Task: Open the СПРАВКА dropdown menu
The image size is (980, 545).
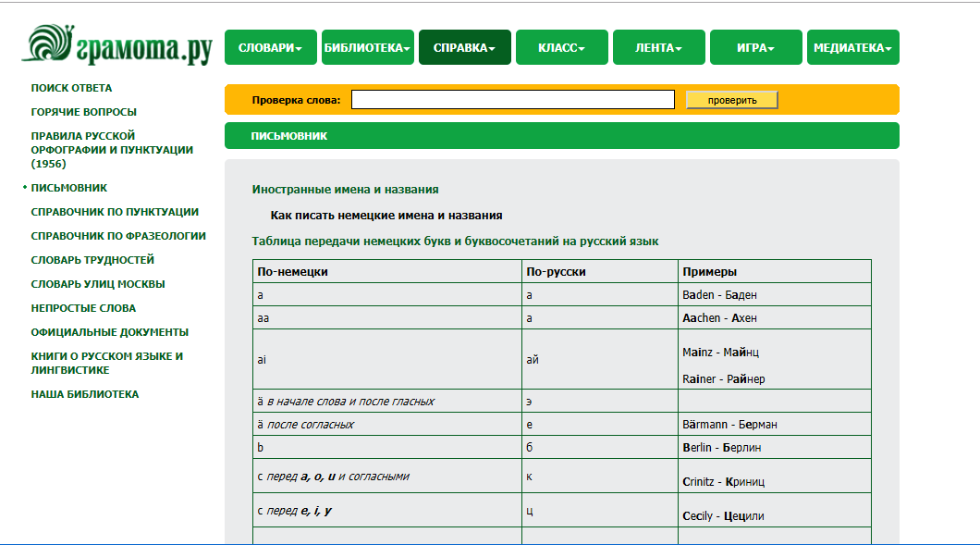Action: click(464, 47)
